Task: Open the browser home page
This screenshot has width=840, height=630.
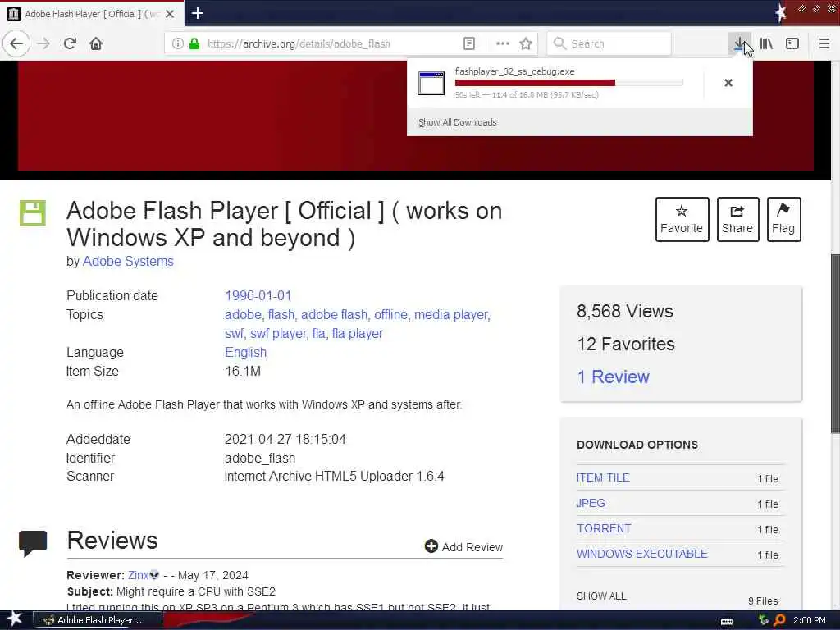Action: pyautogui.click(x=96, y=43)
